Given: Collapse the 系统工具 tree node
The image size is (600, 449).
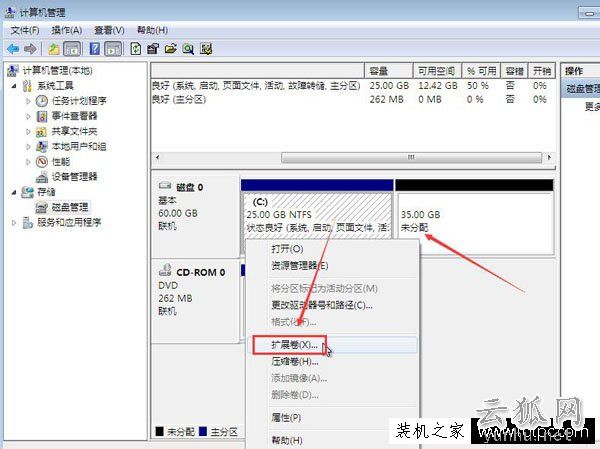Looking at the screenshot, I should tap(14, 86).
